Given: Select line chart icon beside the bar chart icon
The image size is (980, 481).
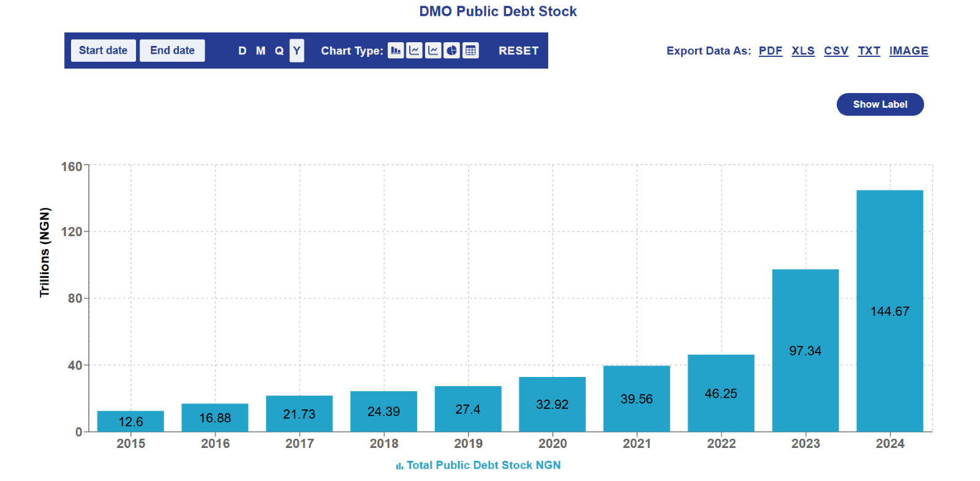Looking at the screenshot, I should [415, 51].
